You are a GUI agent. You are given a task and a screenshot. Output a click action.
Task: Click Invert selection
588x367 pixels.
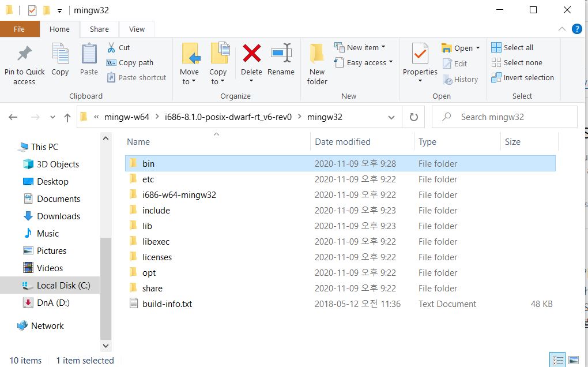[522, 77]
